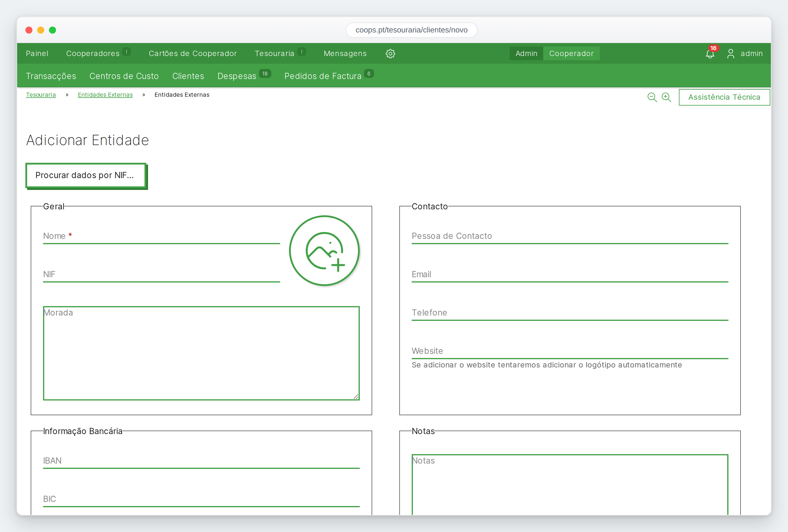Open Mensagens
This screenshot has height=532, width=788.
345,54
